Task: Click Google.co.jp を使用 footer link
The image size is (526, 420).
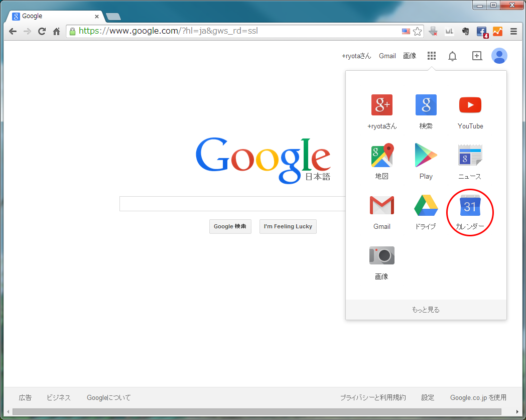Action: pyautogui.click(x=478, y=397)
